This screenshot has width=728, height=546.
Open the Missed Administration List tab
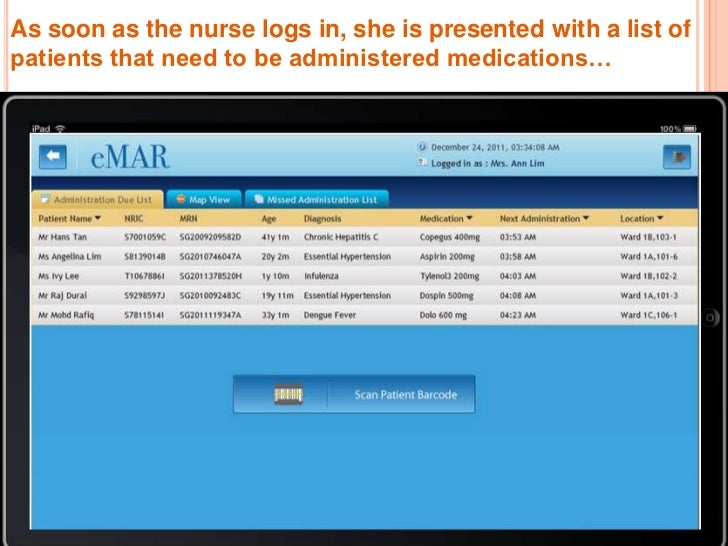(x=317, y=199)
